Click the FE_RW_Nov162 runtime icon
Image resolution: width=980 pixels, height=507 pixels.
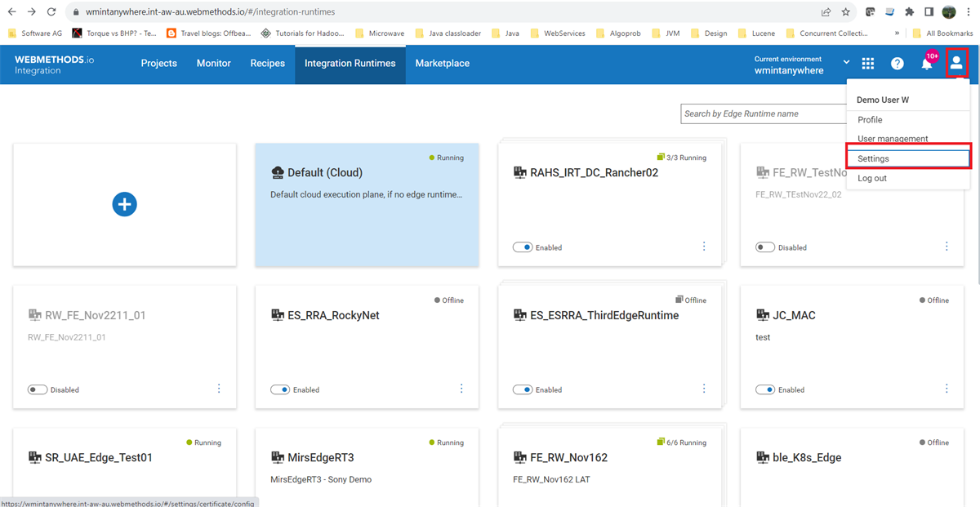[x=519, y=457]
